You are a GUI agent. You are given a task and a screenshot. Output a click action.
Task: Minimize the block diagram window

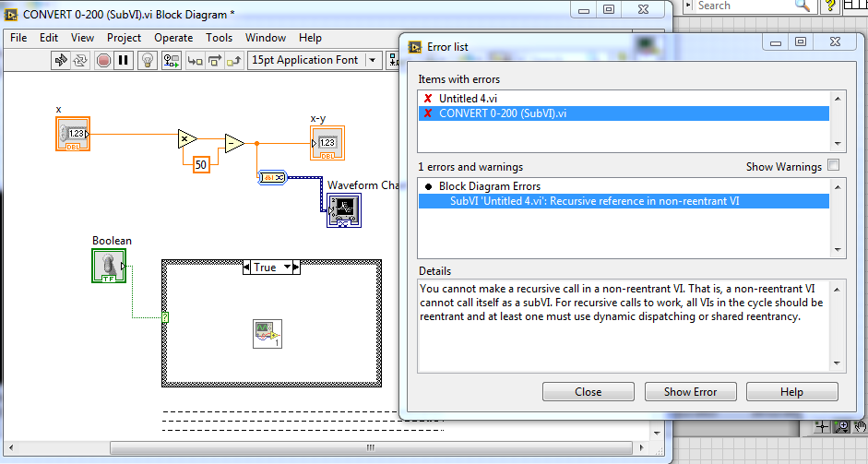(x=584, y=10)
